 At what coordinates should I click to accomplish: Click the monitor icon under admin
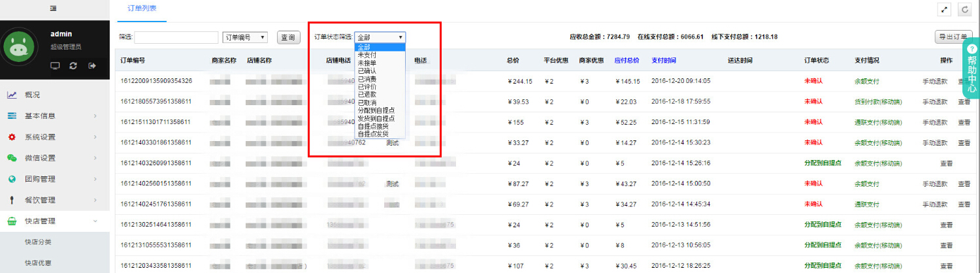(x=55, y=65)
